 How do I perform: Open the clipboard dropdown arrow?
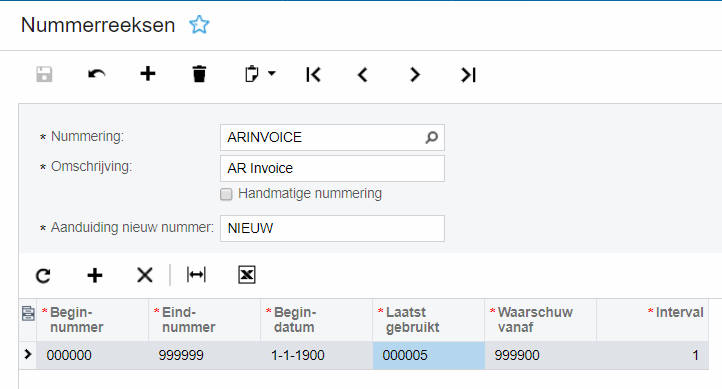tap(272, 73)
